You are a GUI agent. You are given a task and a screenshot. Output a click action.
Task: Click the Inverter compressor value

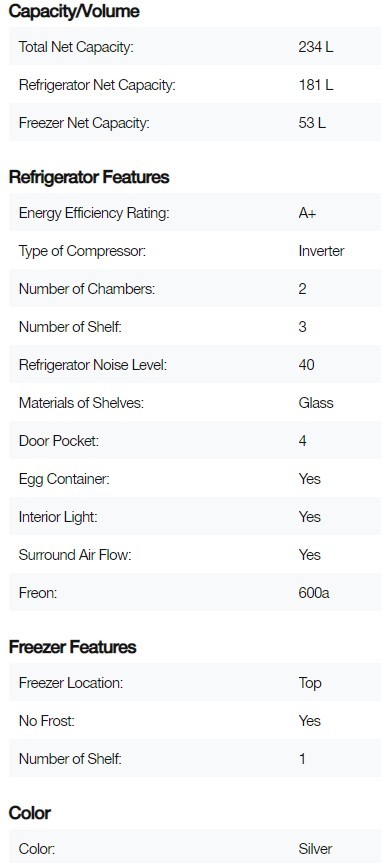click(x=321, y=251)
